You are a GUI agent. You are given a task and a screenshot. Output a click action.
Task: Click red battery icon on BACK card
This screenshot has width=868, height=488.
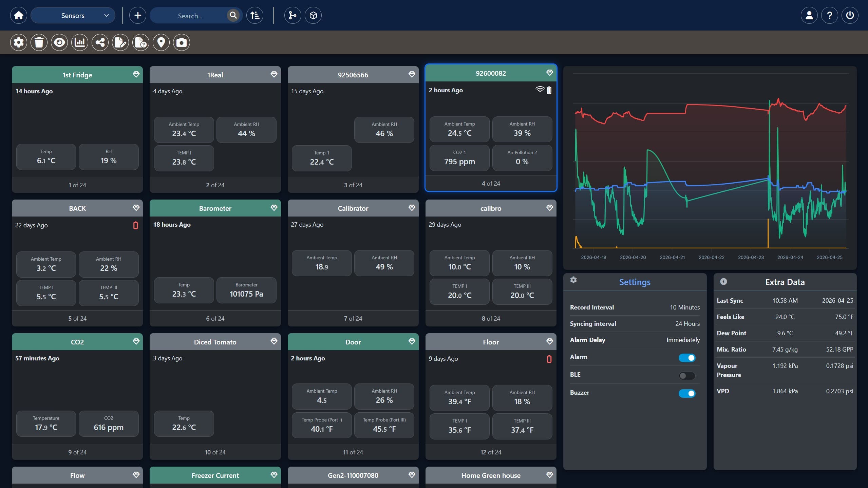(135, 225)
